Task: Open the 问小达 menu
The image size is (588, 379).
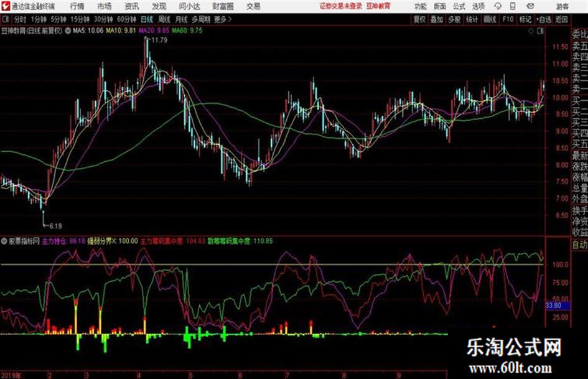Action: point(189,6)
